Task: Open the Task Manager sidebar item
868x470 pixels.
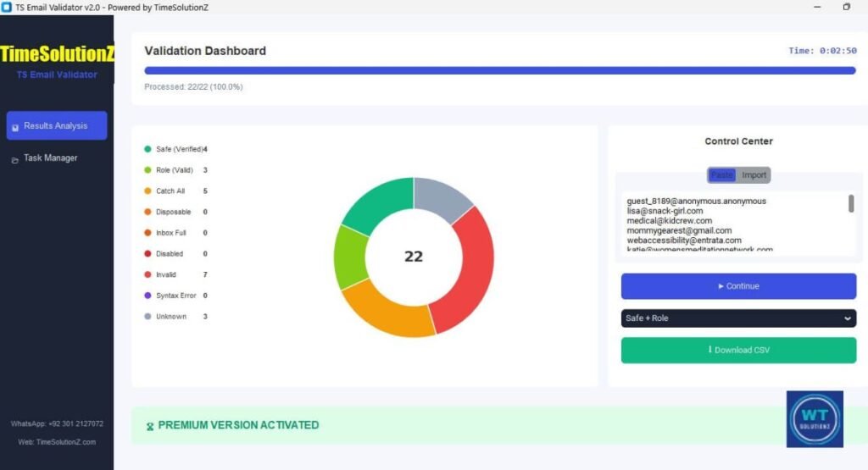Action: coord(57,158)
